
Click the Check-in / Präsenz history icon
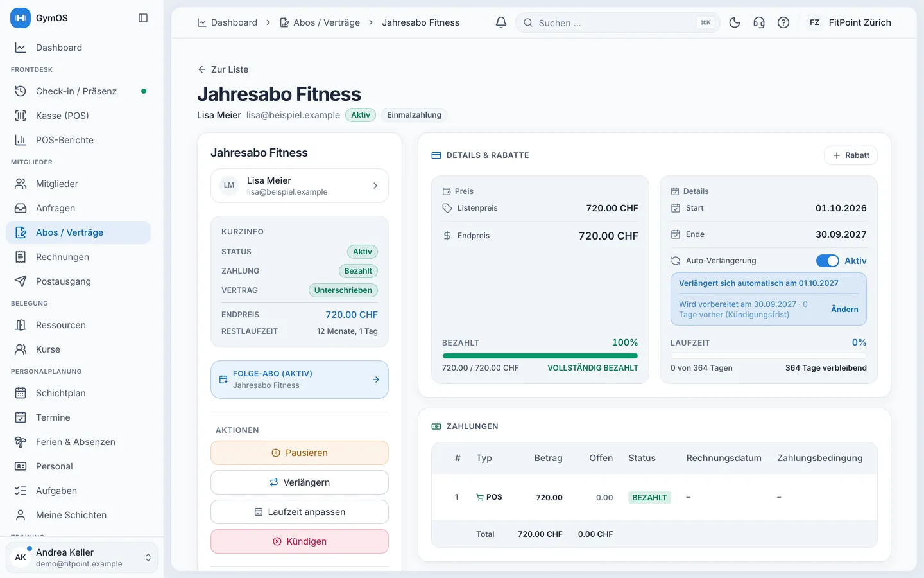point(21,91)
